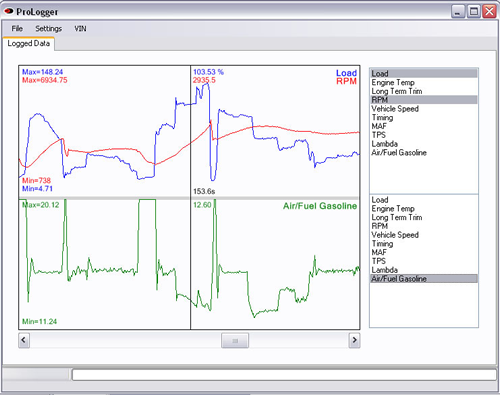
Task: Click the horizontal scrollbar thumb under the graph
Action: tap(235, 340)
